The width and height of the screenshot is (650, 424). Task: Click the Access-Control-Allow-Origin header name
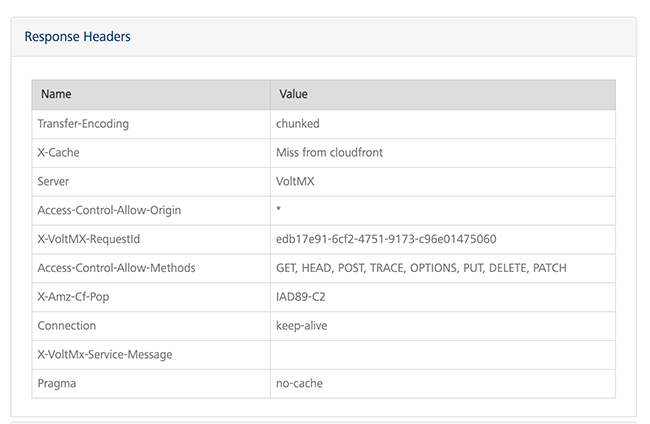tap(109, 210)
